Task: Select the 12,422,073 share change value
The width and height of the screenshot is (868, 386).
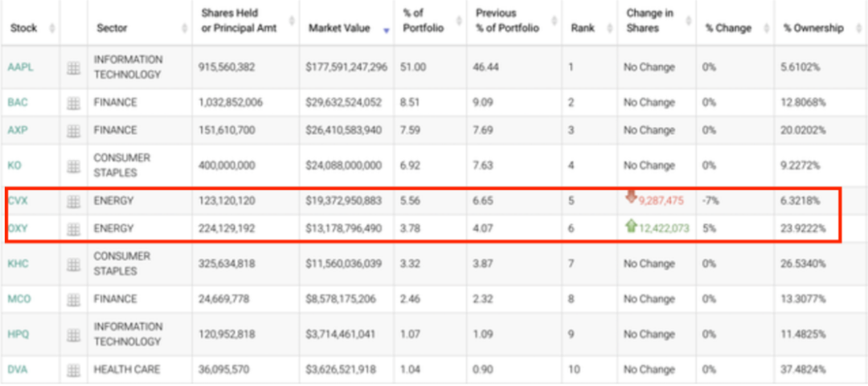Action: tap(665, 228)
